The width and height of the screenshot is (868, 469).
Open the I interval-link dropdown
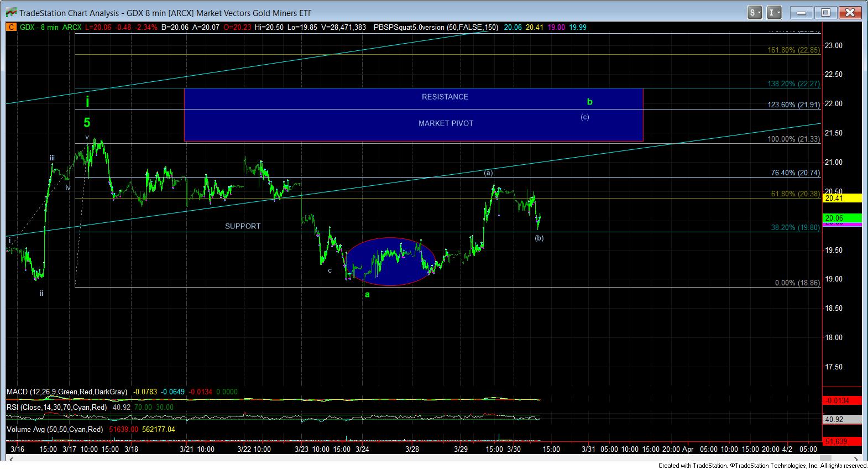point(775,12)
